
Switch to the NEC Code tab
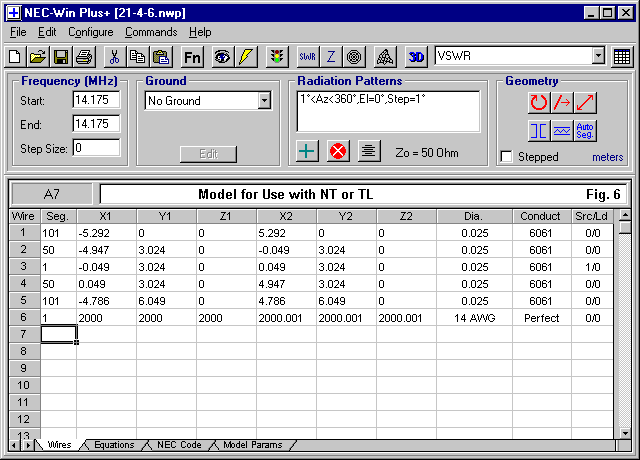(179, 445)
